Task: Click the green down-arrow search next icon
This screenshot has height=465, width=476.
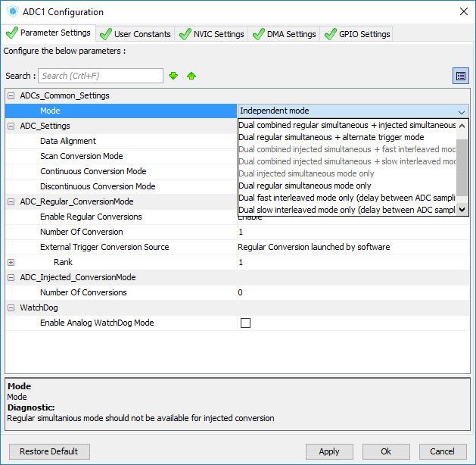Action: click(173, 76)
